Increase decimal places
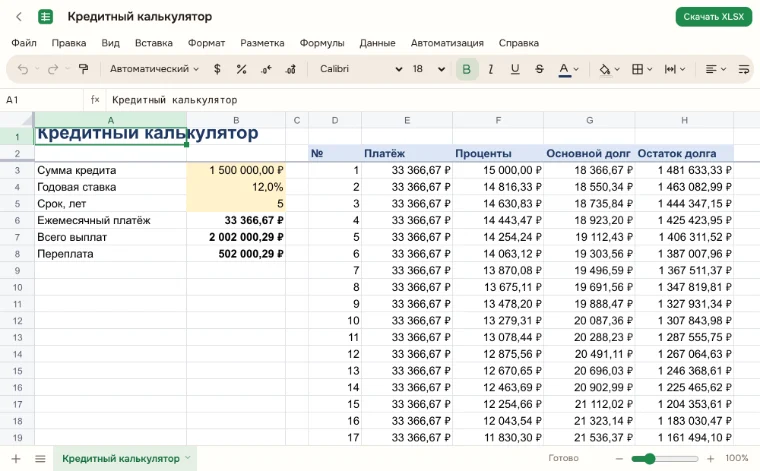The height and width of the screenshot is (471, 760). point(291,69)
